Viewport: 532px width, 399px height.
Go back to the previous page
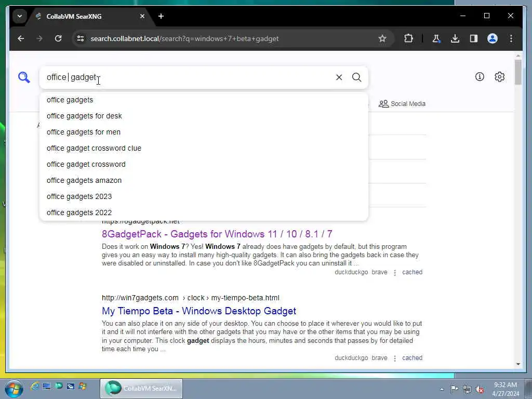21,38
